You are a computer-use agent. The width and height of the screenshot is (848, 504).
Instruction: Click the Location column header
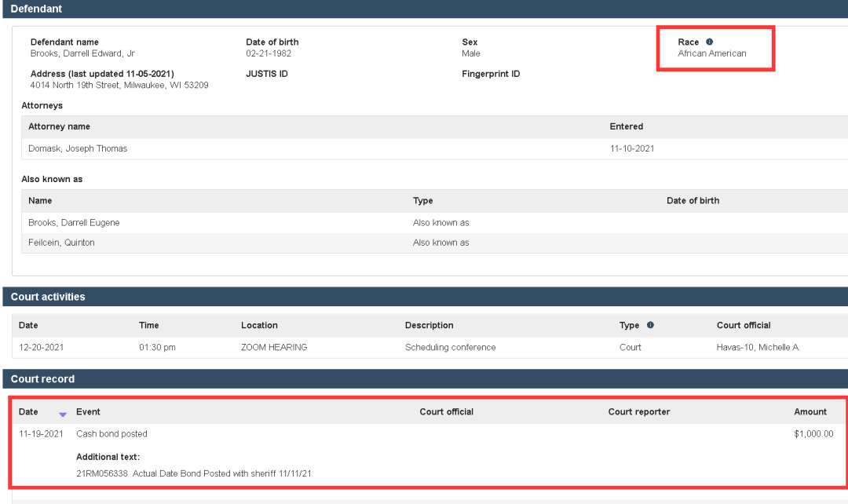click(259, 325)
